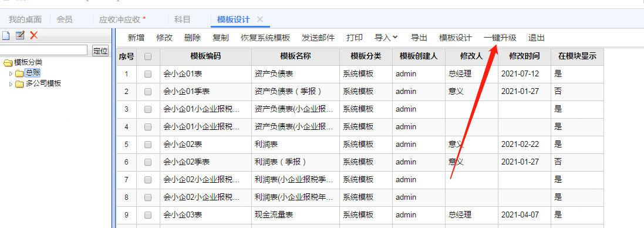Check the box for row number 4

tap(148, 127)
